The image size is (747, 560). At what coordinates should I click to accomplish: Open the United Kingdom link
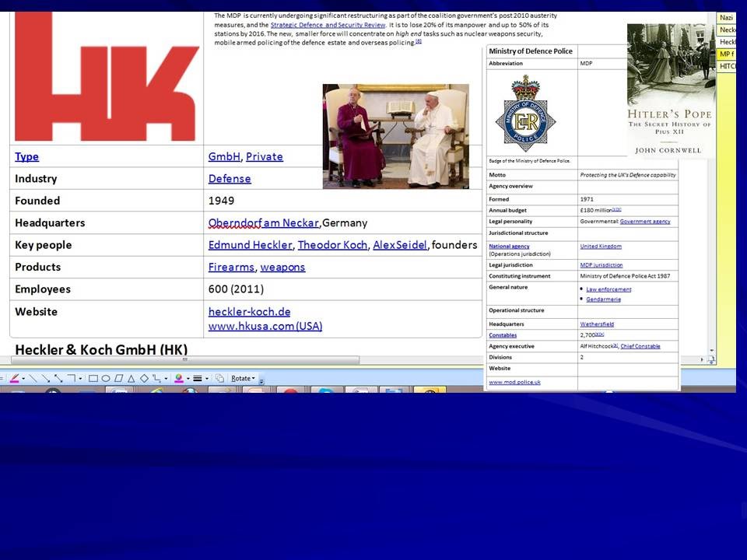(x=601, y=247)
